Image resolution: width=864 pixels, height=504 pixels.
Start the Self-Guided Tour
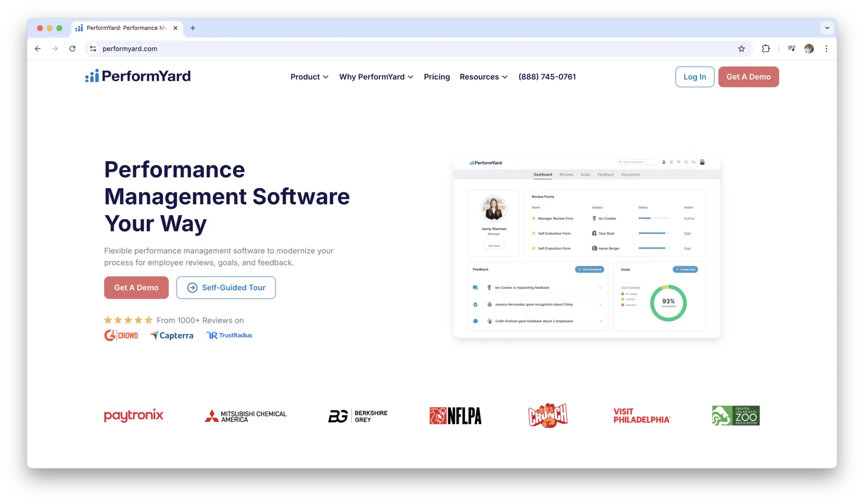point(226,287)
